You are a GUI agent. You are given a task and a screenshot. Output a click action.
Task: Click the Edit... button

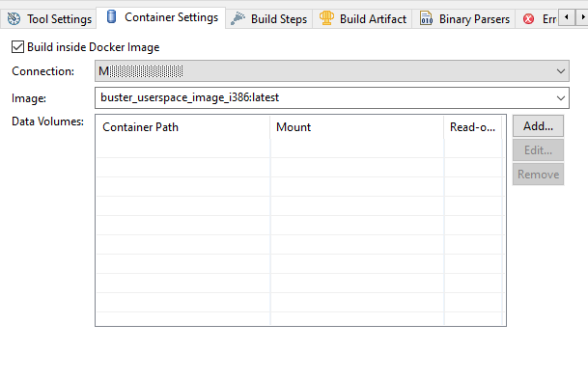pos(538,150)
